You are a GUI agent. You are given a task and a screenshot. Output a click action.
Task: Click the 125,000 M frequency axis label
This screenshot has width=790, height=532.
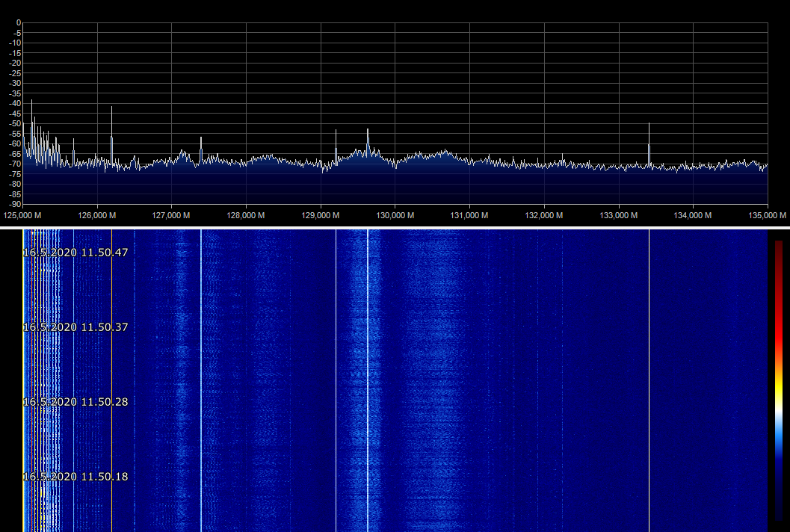23,215
